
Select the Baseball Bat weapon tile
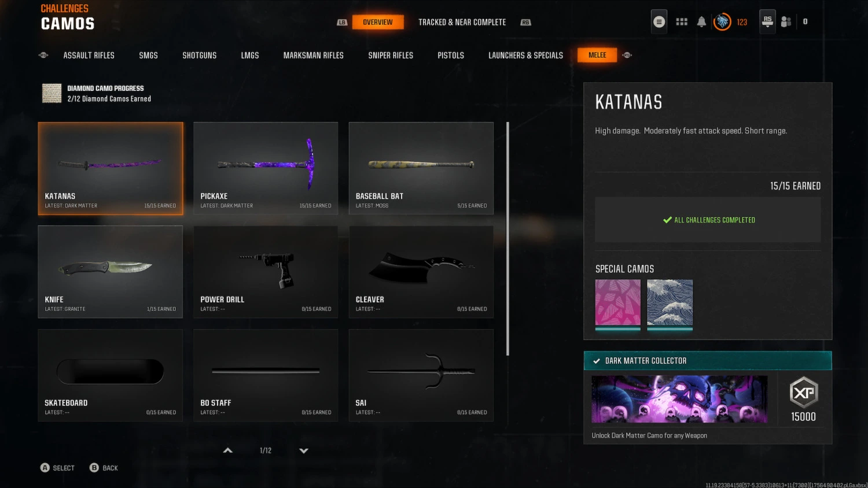click(x=421, y=168)
